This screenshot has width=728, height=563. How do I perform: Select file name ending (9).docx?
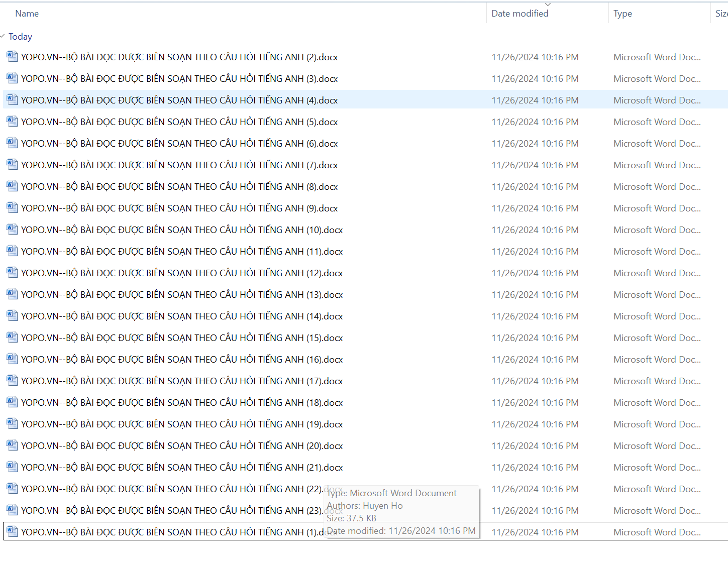(x=179, y=208)
